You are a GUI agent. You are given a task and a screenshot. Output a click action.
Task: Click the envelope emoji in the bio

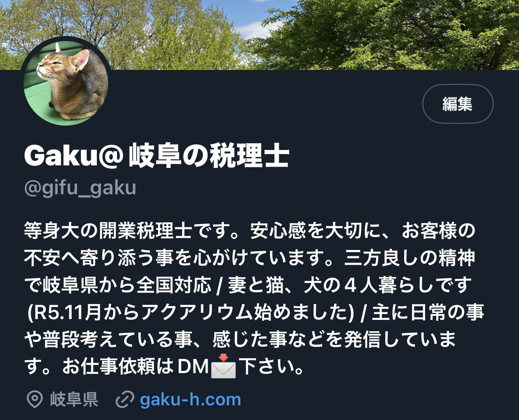click(x=223, y=366)
